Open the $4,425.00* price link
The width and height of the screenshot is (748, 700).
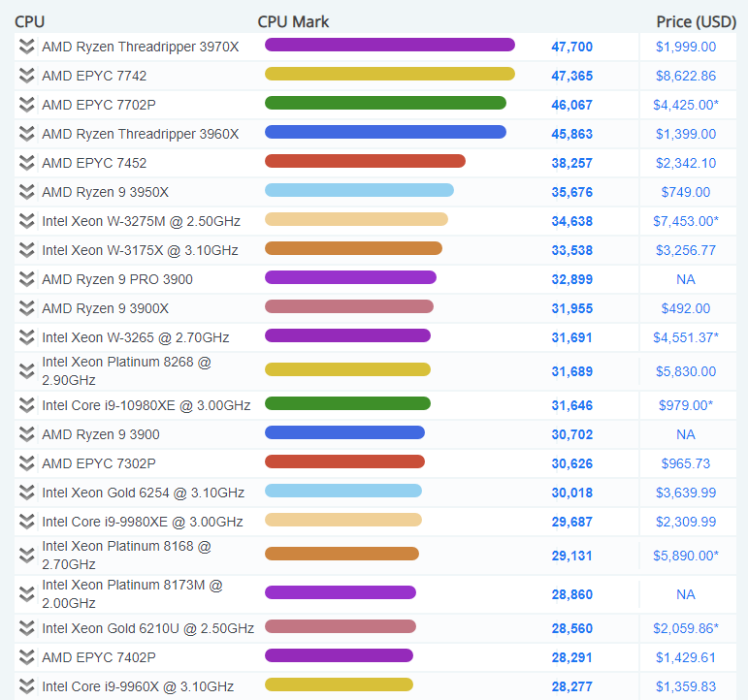686,105
